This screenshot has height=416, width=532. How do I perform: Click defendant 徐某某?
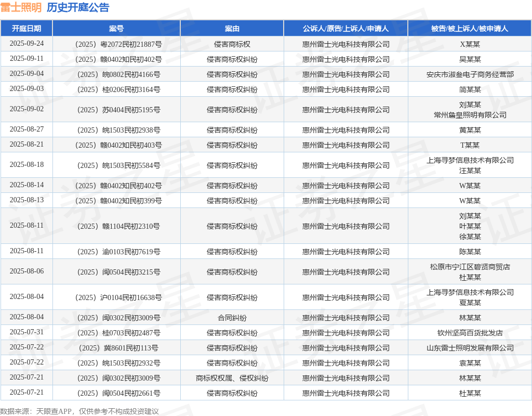470,237
